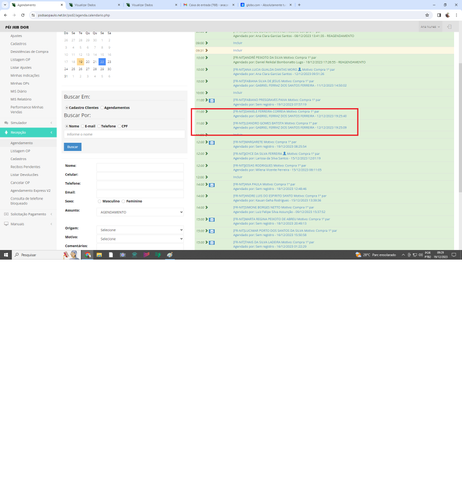Select the Cadastro Clientes radio option

click(x=66, y=108)
